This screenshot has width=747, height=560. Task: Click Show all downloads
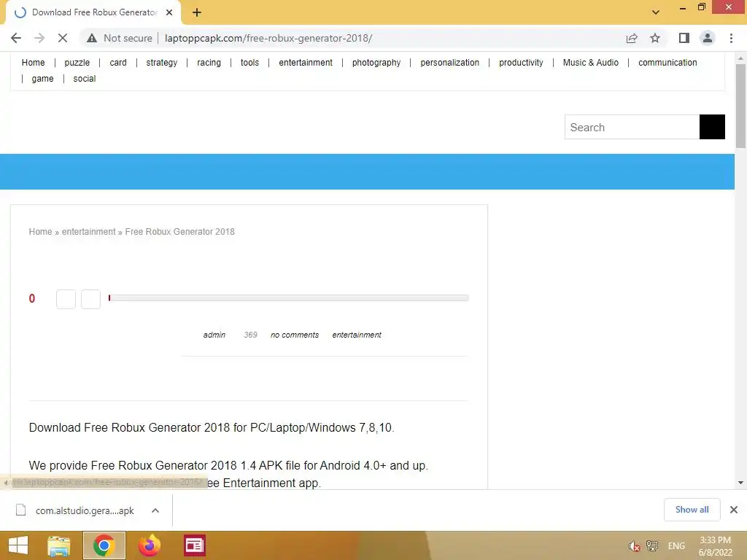pyautogui.click(x=692, y=510)
